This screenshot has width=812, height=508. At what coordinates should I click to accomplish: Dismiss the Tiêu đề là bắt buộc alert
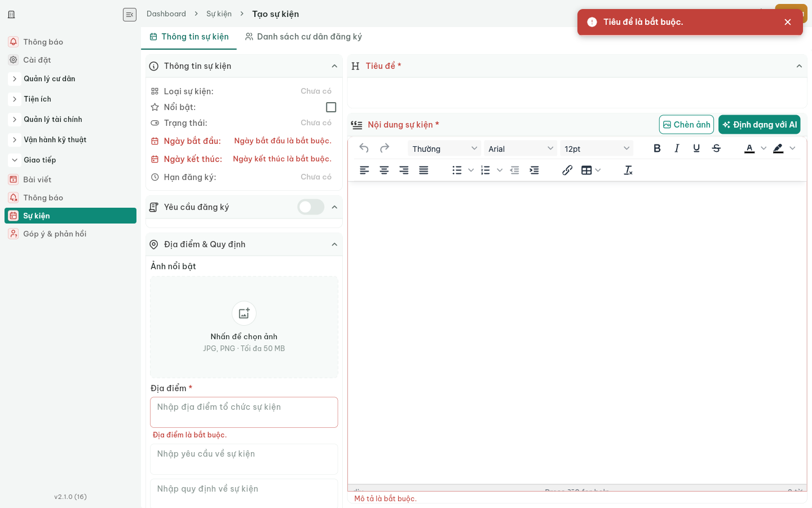coord(788,22)
